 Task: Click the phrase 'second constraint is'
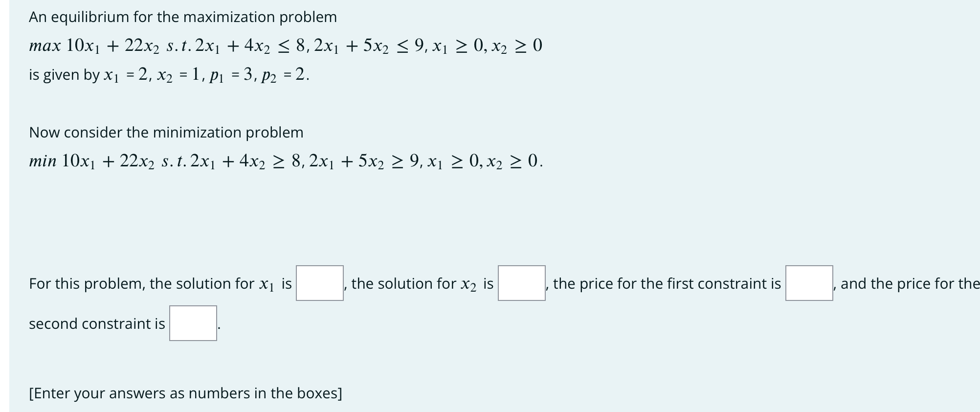coord(97,323)
